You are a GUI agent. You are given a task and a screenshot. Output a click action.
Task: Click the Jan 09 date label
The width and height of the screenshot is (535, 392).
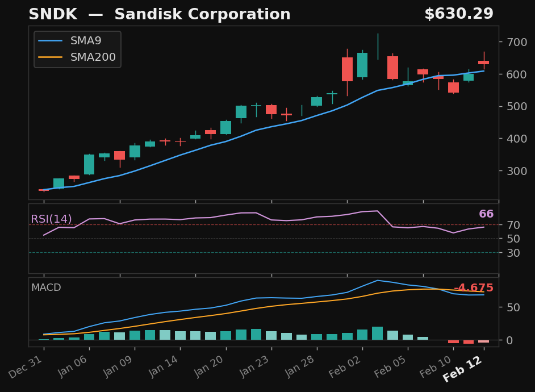[x=118, y=366]
